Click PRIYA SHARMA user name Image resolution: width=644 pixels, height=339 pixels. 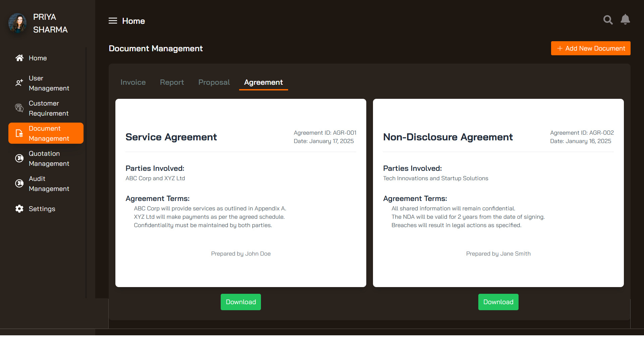click(50, 23)
